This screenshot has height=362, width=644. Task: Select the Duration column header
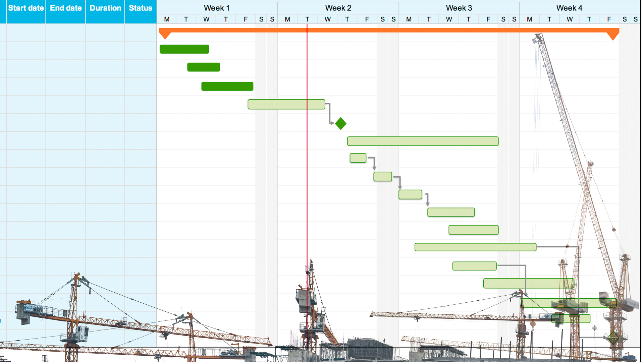tap(105, 8)
